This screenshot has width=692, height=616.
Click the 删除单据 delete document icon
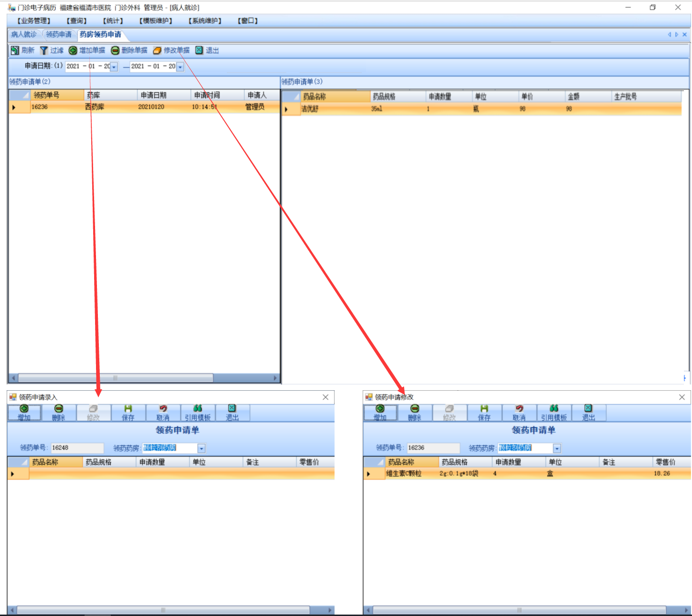click(115, 50)
